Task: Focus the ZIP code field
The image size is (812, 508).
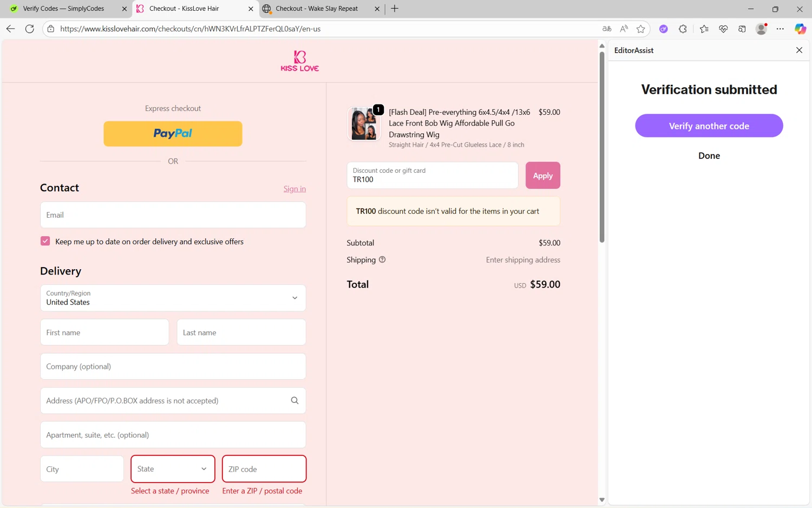Action: (x=264, y=469)
